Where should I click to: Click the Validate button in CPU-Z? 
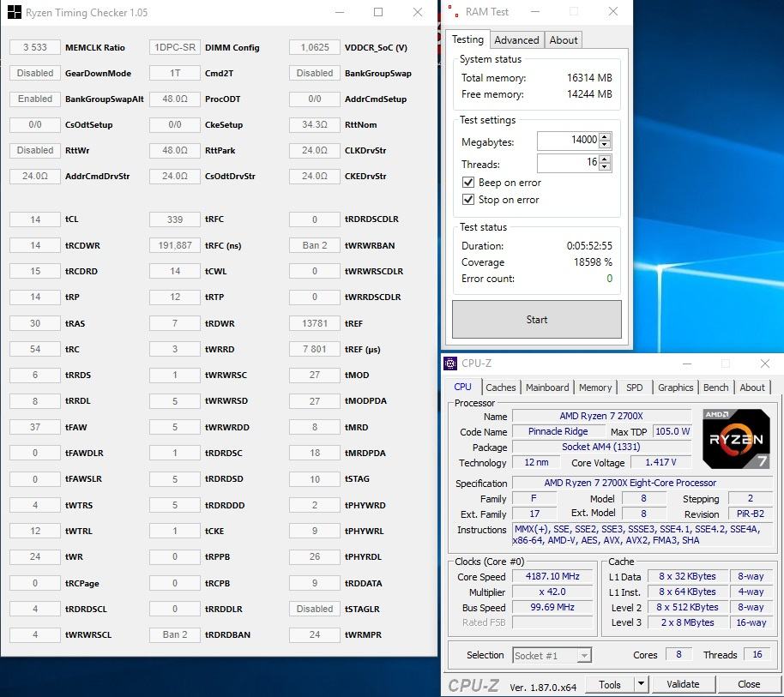[683, 684]
